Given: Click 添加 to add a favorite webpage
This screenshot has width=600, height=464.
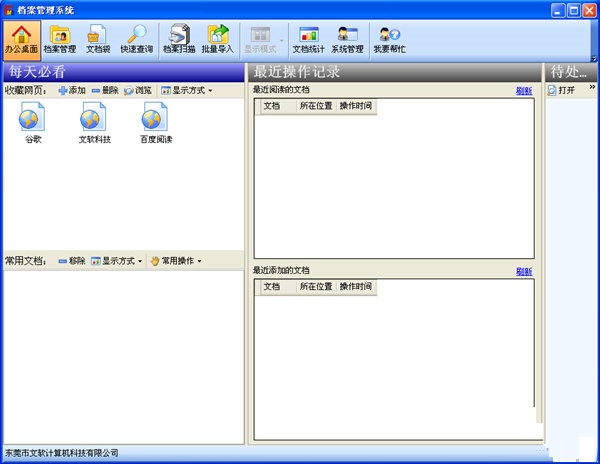Looking at the screenshot, I should click(72, 91).
